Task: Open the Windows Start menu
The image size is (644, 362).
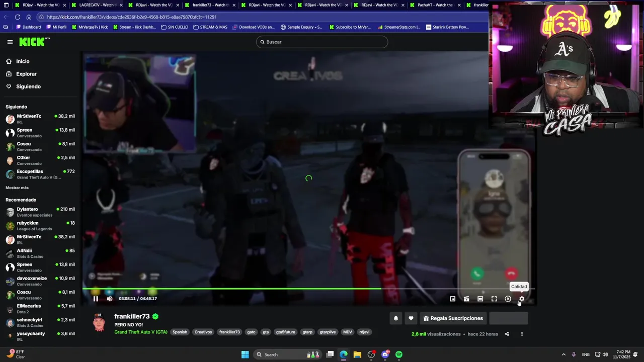Action: point(245,354)
